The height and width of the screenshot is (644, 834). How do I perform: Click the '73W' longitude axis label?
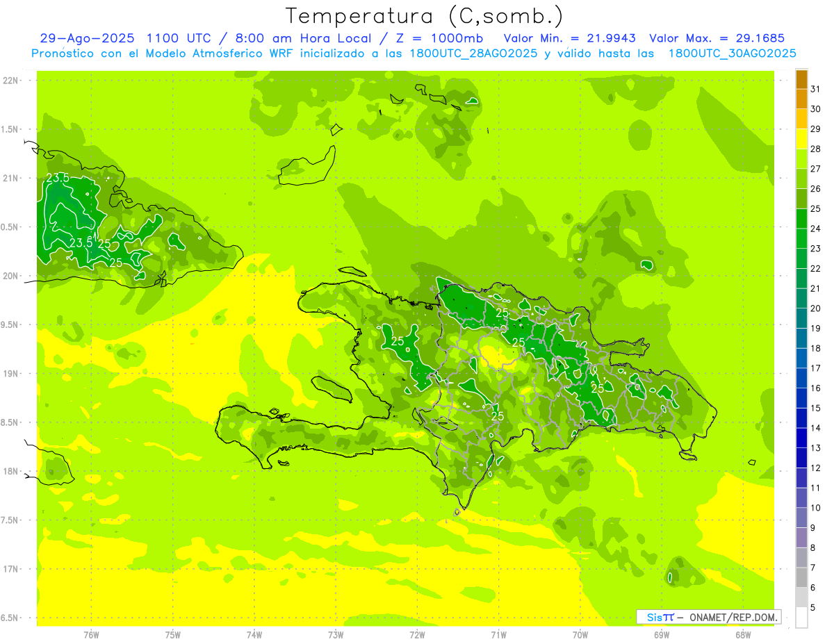click(336, 635)
